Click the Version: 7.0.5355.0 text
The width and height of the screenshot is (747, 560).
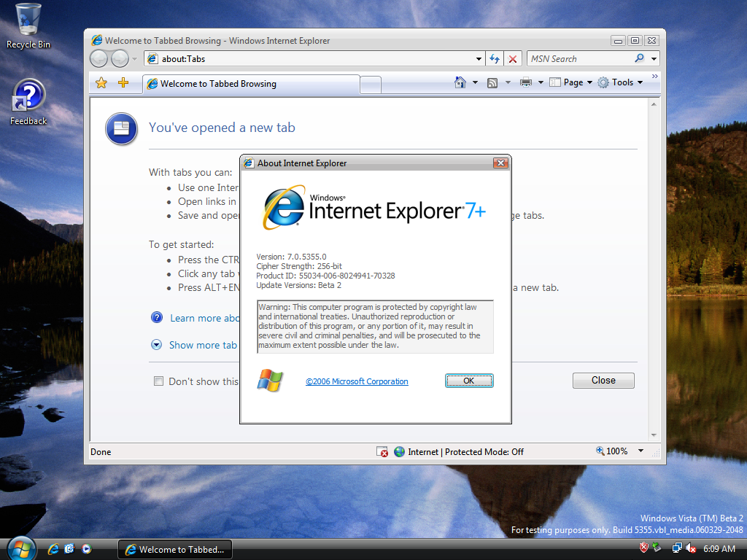[x=291, y=256]
